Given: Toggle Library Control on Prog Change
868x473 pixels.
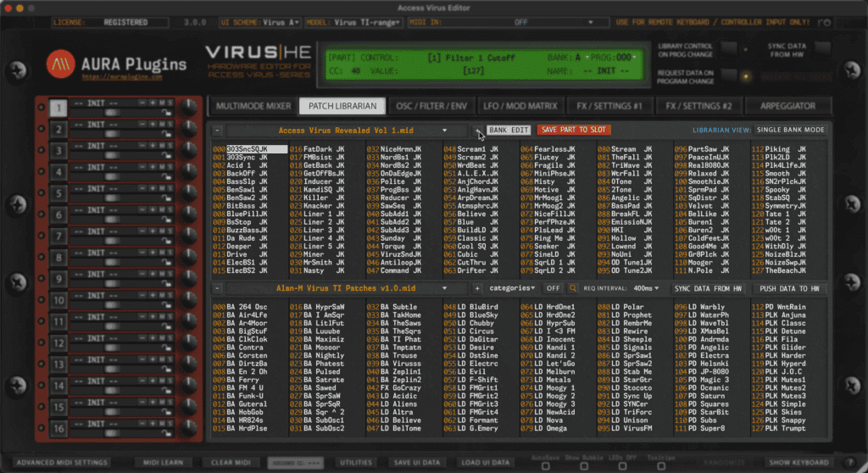Looking at the screenshot, I should click(x=729, y=48).
